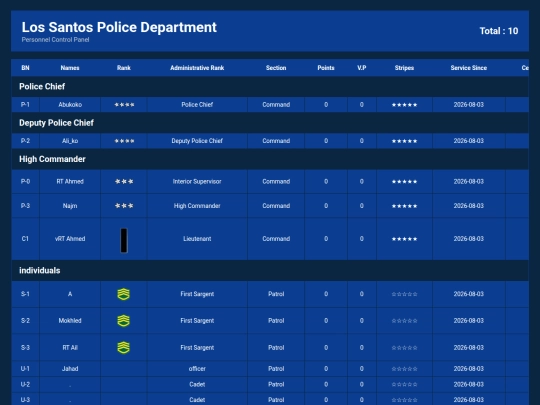540x405 pixels.
Task: Click the stripes stars in Ali_ko's row
Action: [x=404, y=141]
